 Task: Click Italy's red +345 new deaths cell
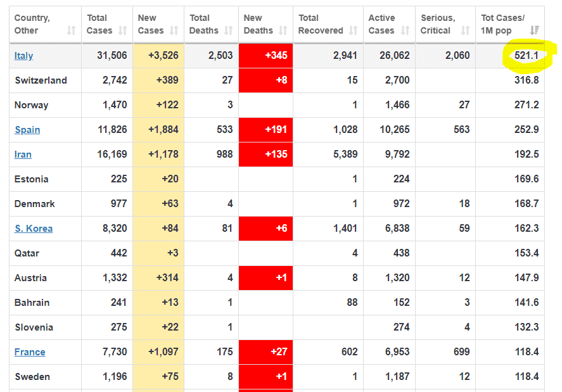pos(266,56)
